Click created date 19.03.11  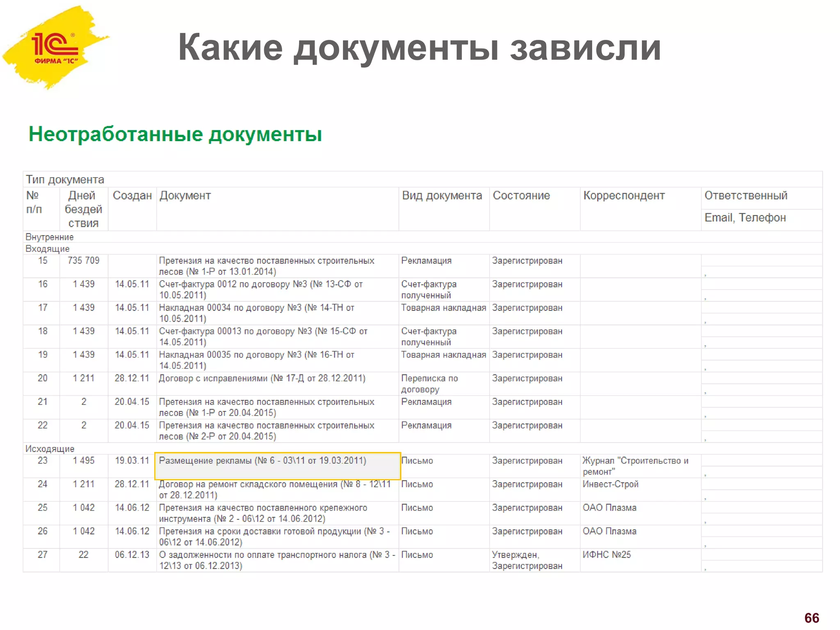point(132,460)
